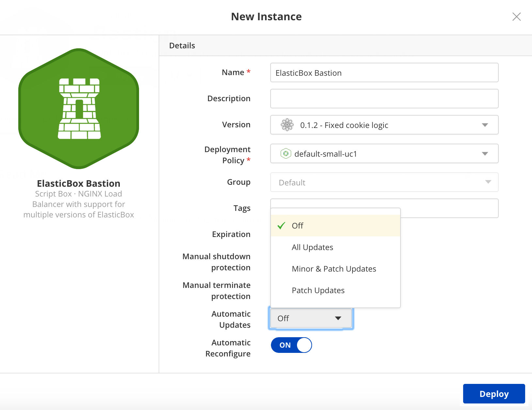Image resolution: width=532 pixels, height=410 pixels.
Task: Select Off in the updates menu
Action: coord(336,226)
